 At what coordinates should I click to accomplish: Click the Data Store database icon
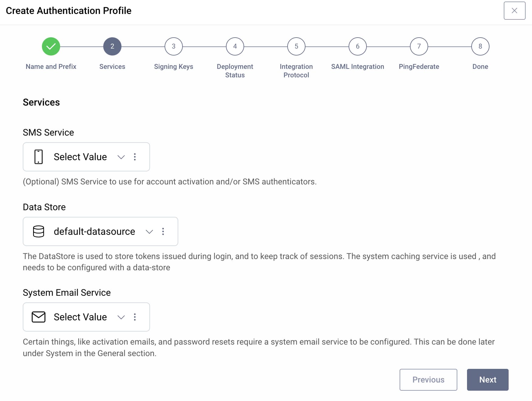point(38,231)
